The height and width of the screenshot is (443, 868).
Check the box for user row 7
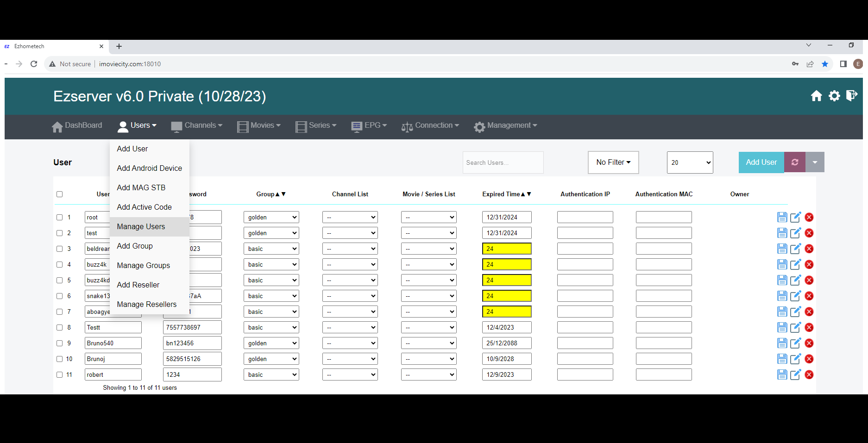(59, 312)
